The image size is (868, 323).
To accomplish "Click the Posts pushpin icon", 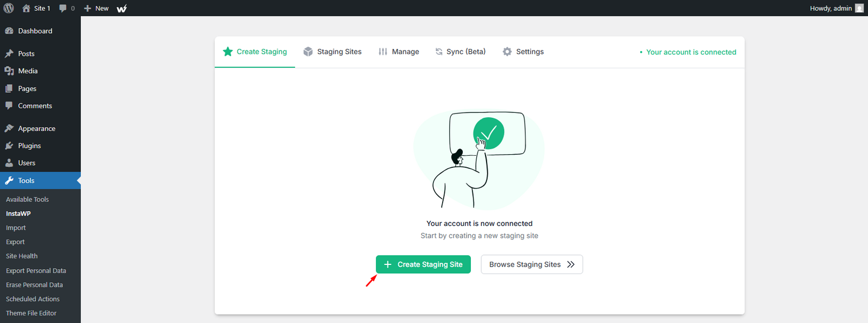I will click(x=9, y=54).
